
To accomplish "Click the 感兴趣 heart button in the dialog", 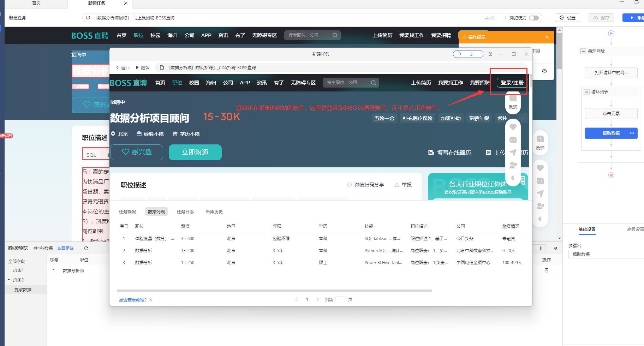I will pyautogui.click(x=137, y=152).
